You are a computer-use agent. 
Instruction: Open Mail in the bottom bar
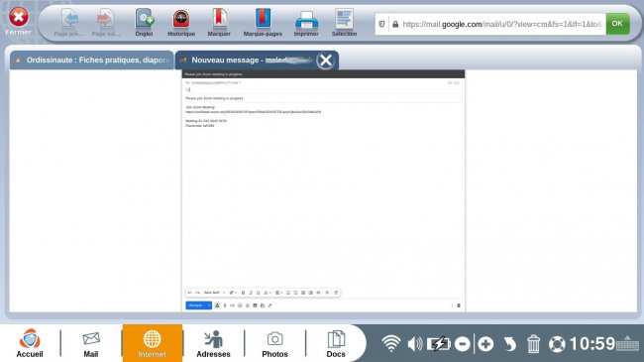click(91, 343)
